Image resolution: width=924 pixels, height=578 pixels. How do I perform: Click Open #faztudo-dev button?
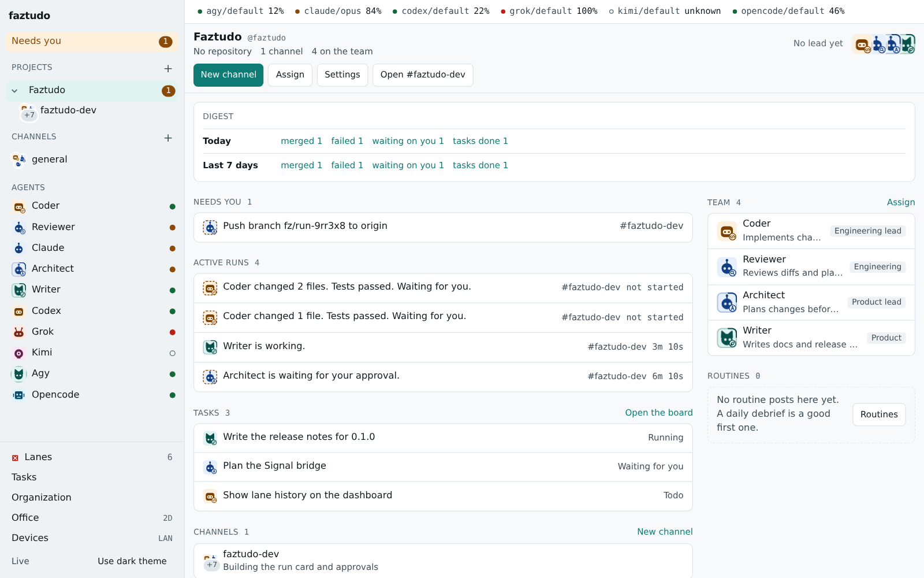click(x=423, y=75)
